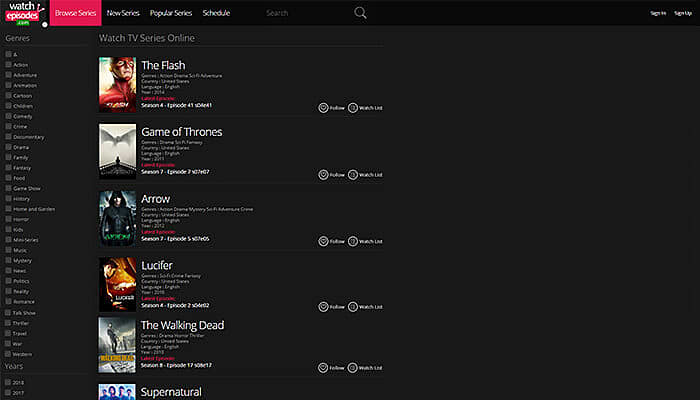Check the Game Show genre checkbox

pos(8,188)
